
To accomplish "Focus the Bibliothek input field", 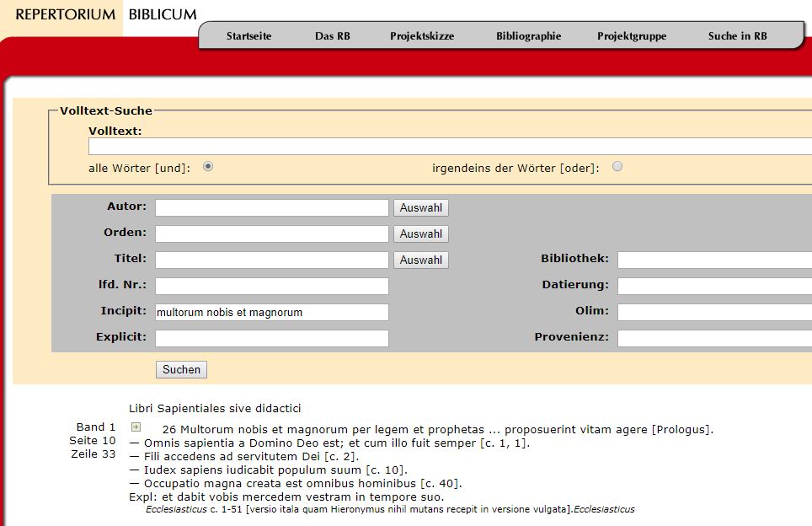I will pyautogui.click(x=714, y=260).
